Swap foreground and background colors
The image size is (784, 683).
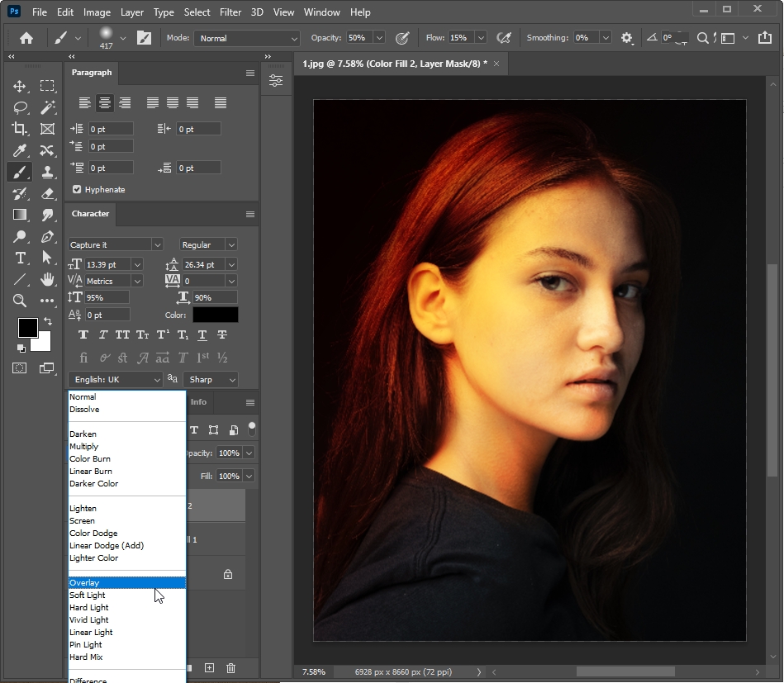[47, 321]
